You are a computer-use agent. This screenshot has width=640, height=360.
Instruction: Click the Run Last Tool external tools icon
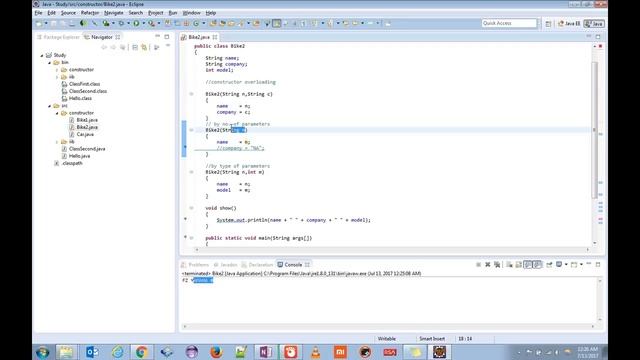point(151,24)
